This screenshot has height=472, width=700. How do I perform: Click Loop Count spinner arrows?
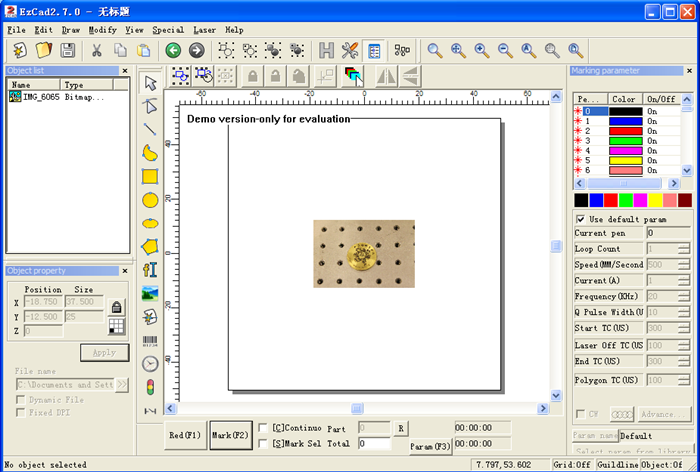pyautogui.click(x=683, y=248)
